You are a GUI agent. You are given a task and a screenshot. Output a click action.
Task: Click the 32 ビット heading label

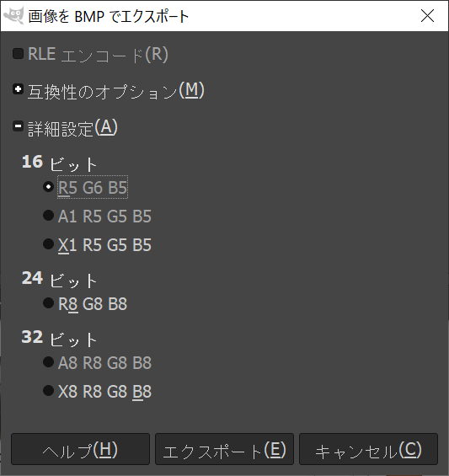[60, 338]
